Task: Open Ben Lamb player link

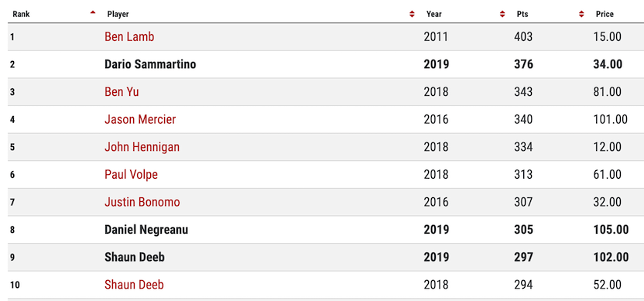Action: click(x=129, y=36)
